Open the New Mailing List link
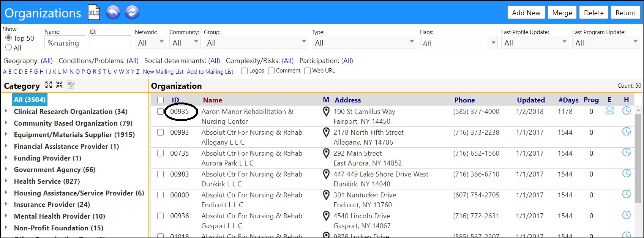Viewport: 644px width, 238px height. [x=163, y=71]
